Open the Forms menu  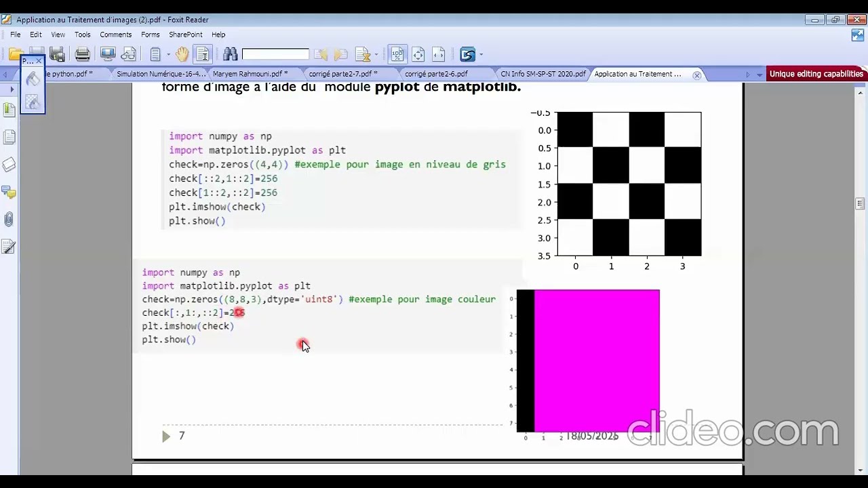coord(151,35)
